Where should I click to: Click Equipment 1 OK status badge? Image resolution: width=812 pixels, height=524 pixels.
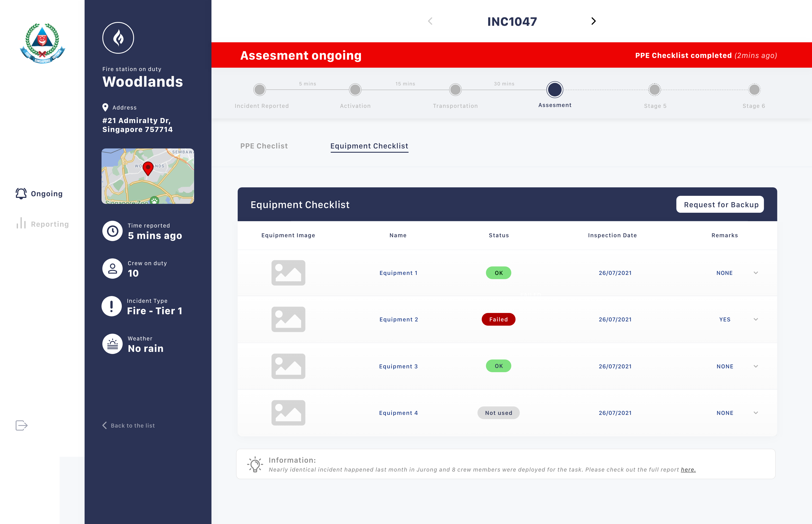pos(498,273)
